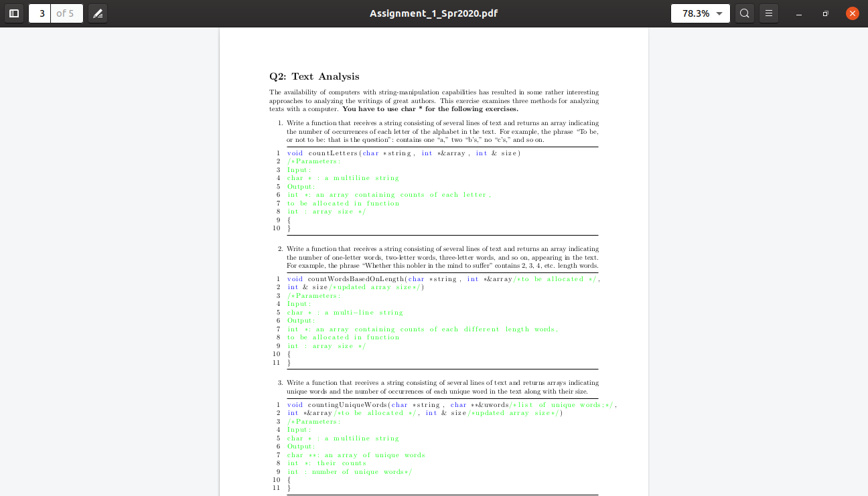Open the annotation pen tool
Image resolution: width=868 pixels, height=496 pixels.
point(98,13)
